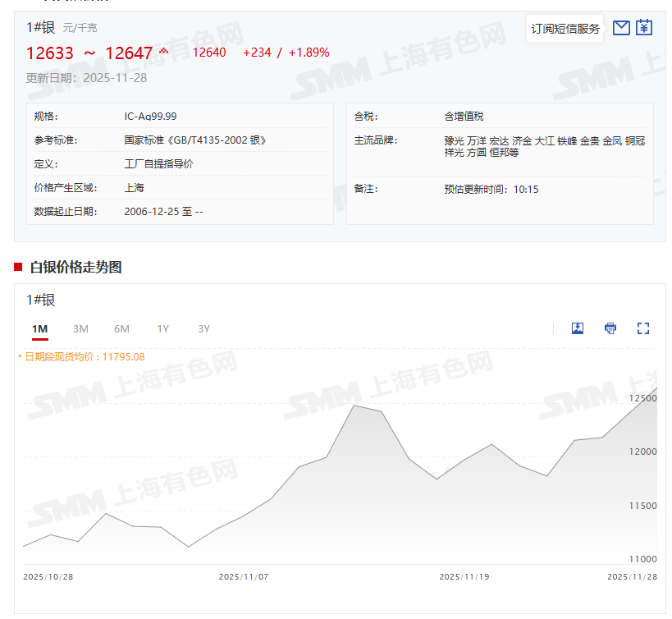Click the 订阅短信服务 button
Viewport: 672px width, 619px height.
point(565,29)
